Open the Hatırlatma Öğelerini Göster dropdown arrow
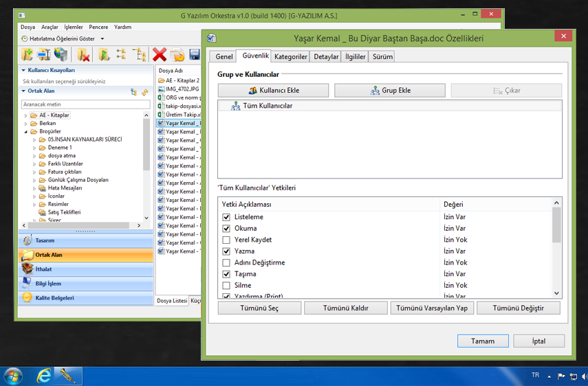The height and width of the screenshot is (386, 588). (102, 39)
